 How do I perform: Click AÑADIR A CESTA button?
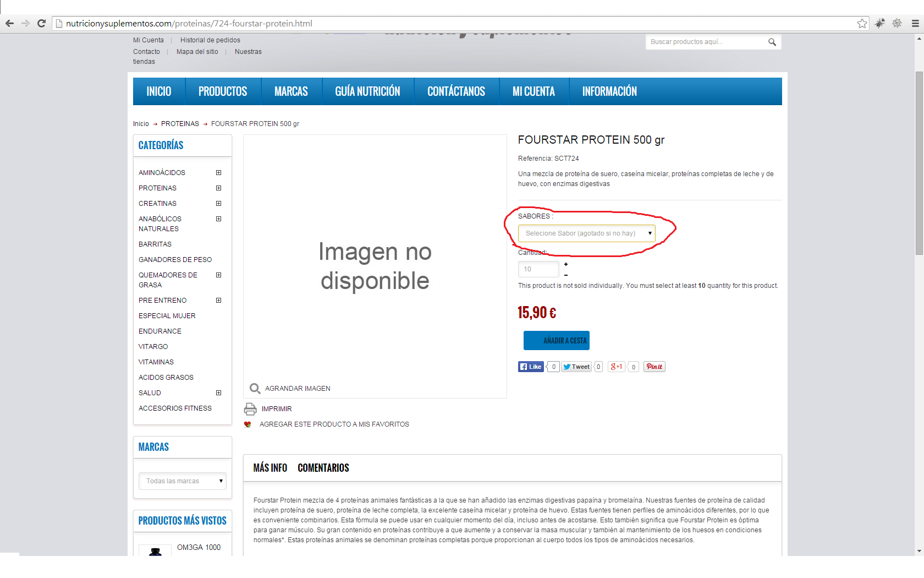(557, 341)
